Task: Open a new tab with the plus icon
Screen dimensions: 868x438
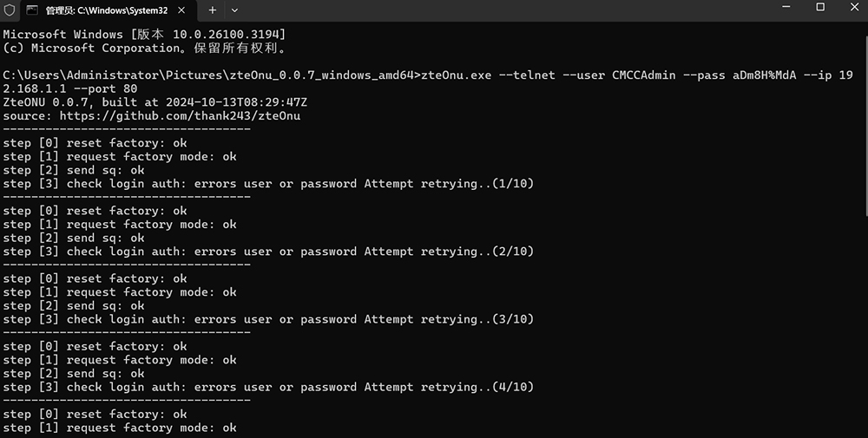Action: 213,10
